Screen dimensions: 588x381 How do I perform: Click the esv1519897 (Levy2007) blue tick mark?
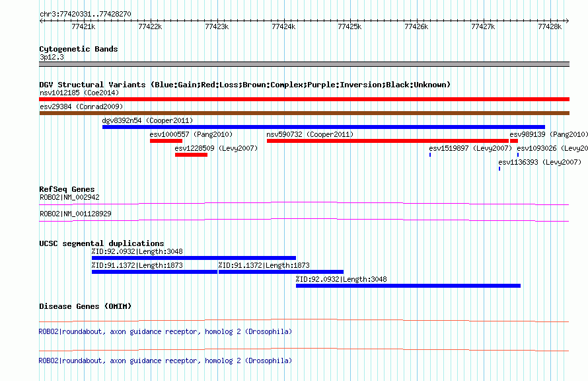(430, 155)
